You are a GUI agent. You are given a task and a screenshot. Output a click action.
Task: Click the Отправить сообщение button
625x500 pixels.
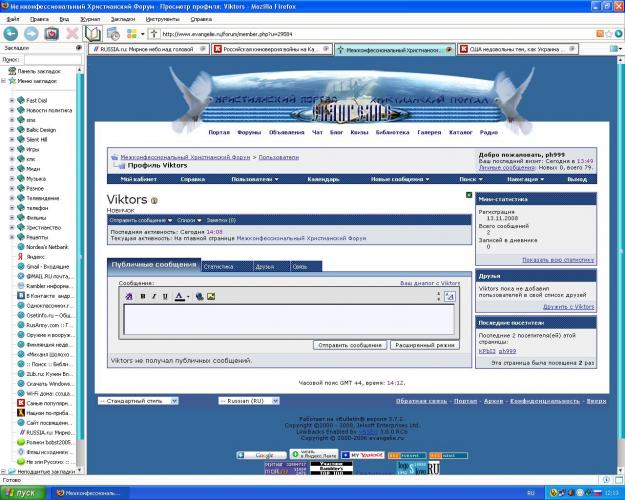coord(350,344)
